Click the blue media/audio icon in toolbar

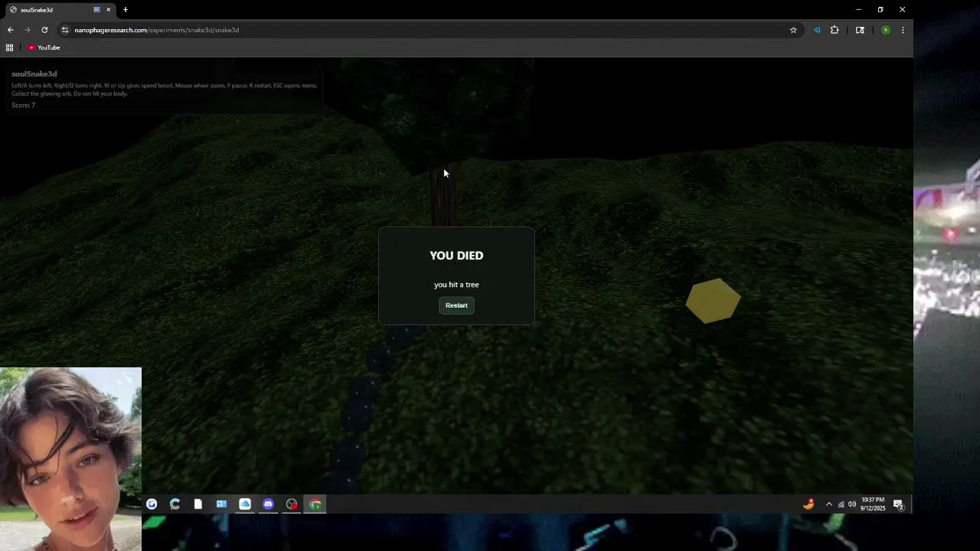tap(817, 30)
